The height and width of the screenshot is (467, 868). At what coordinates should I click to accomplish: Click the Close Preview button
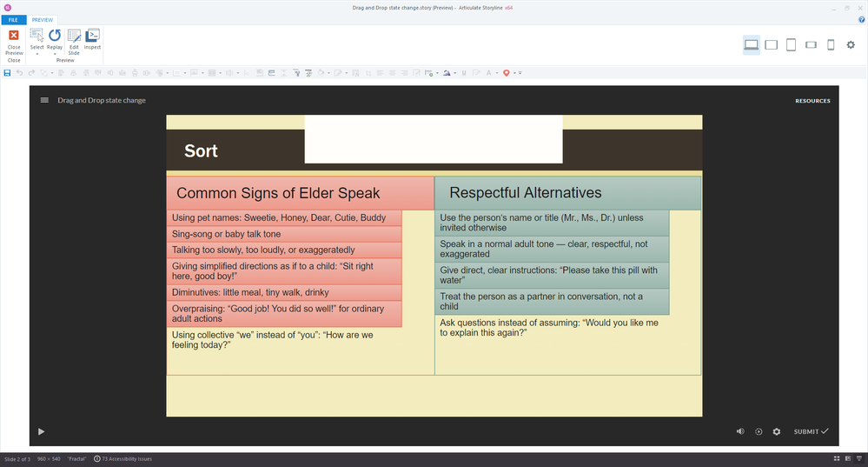(14, 41)
